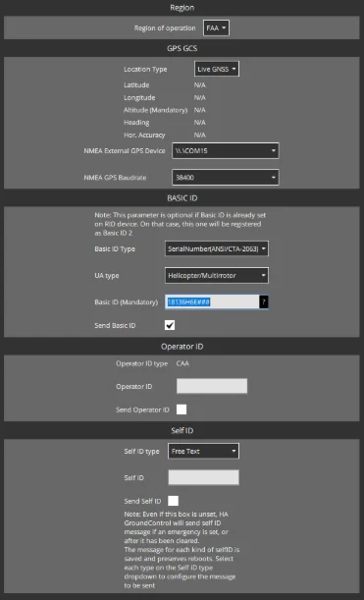Click the Latitude label

136,85
